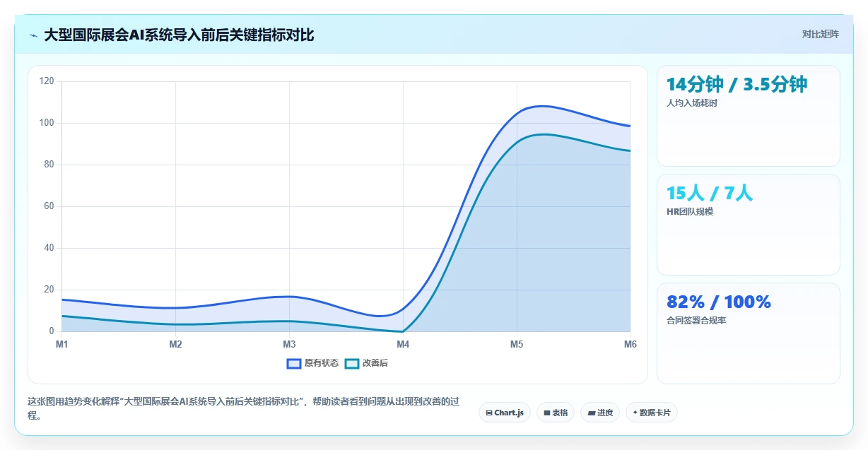Click the 120 y-axis value

(47, 81)
